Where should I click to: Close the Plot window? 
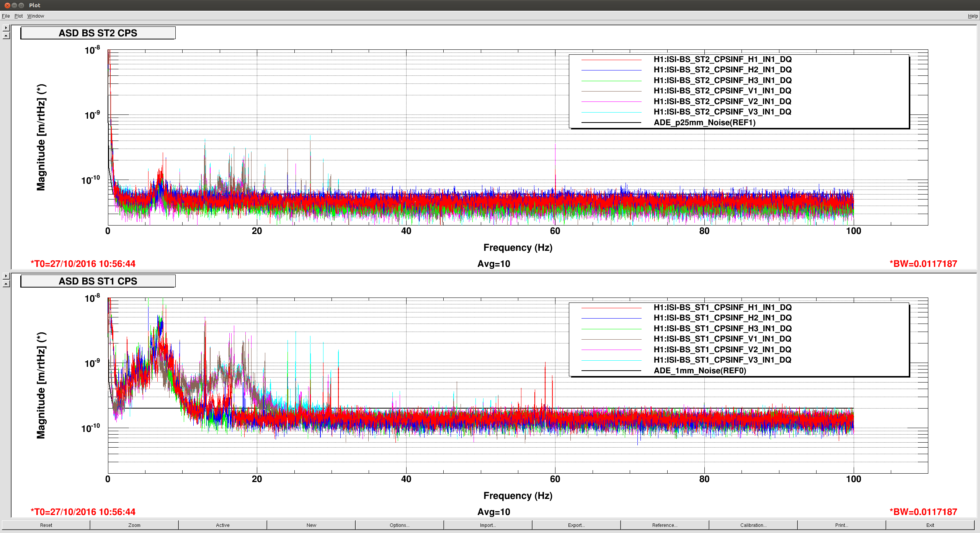[x=7, y=5]
